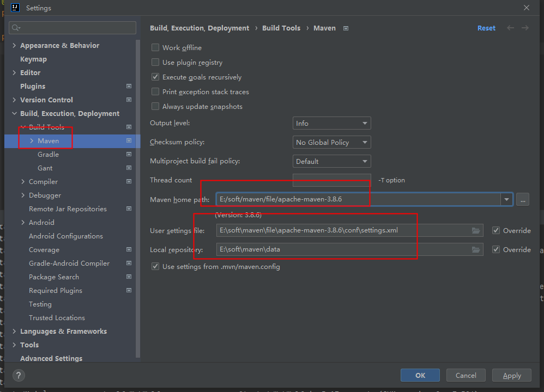Click Build Tools in breadcrumb

click(x=281, y=28)
